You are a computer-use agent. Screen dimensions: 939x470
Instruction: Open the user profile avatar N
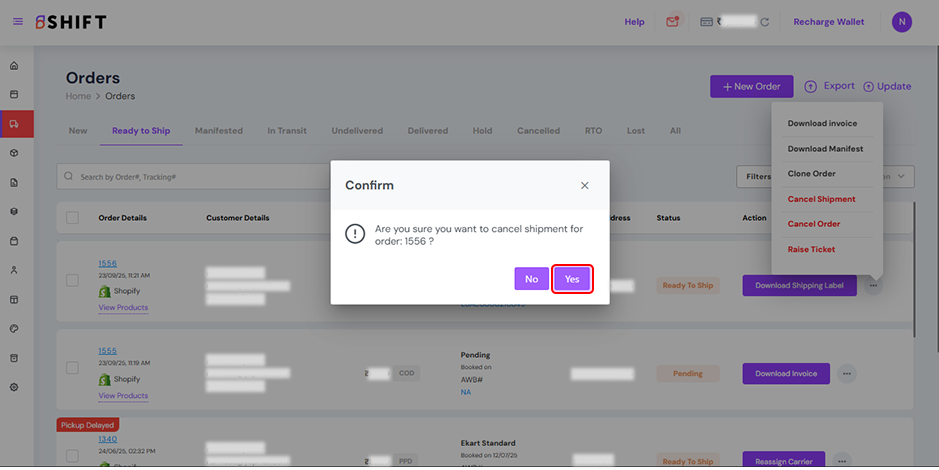[x=901, y=22]
